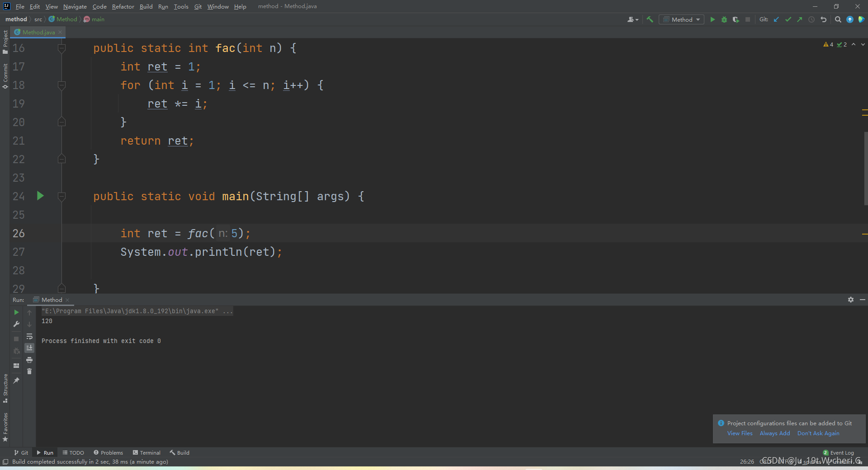Viewport: 868px width, 470px height.
Task: Open the user account dropdown in toolbar
Action: point(633,19)
